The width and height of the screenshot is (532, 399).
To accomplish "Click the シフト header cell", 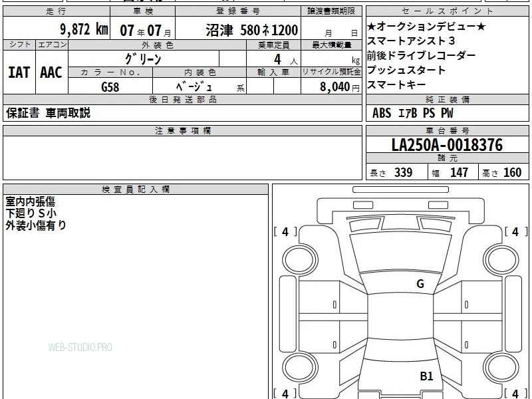I will (20, 45).
